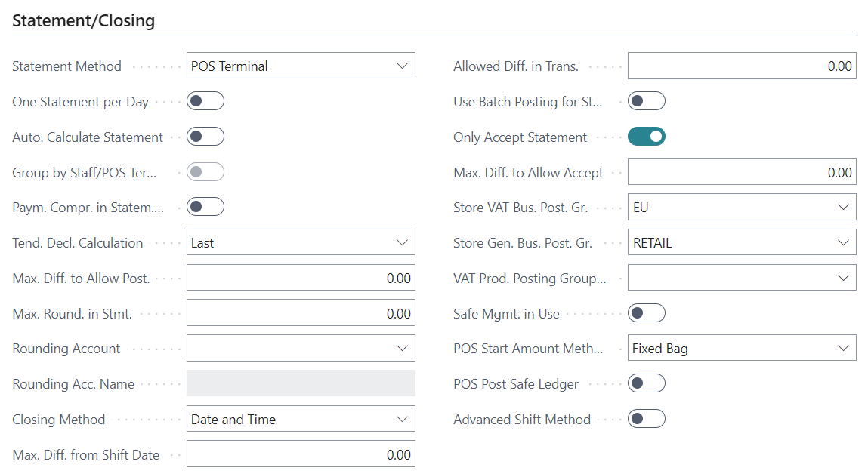Viewport: 868px width, 474px height.
Task: Turn on Paym. Compr. in Statement toggle
Action: coord(205,207)
